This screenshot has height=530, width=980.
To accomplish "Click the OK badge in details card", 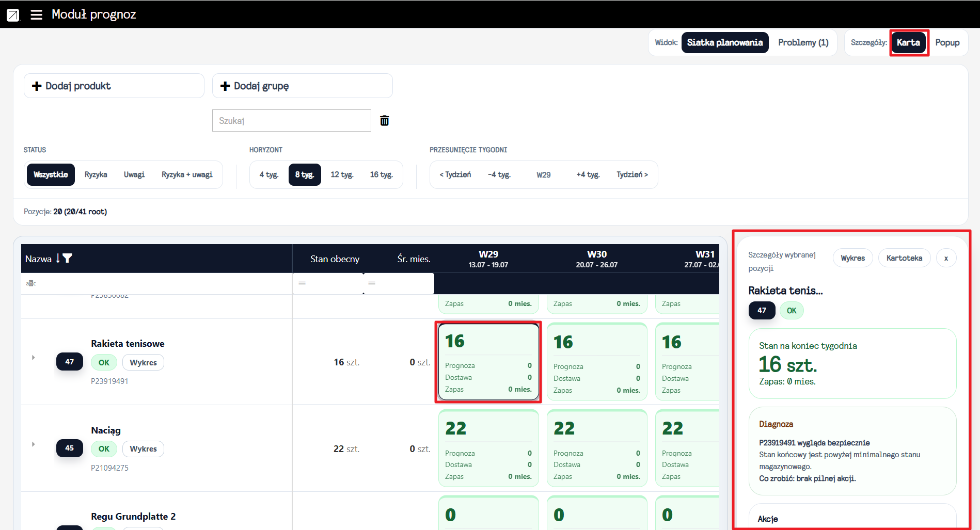I will pos(792,311).
